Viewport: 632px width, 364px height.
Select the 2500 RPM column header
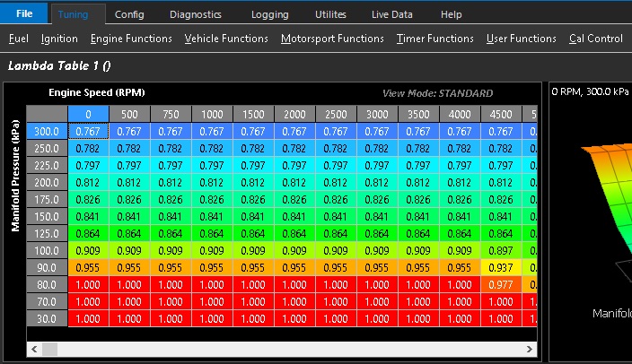tap(336, 115)
